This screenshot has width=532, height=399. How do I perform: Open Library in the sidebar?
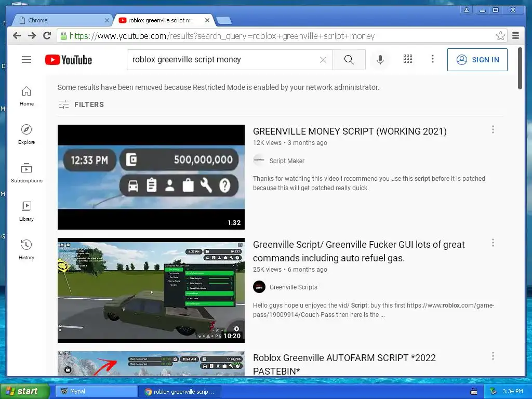pyautogui.click(x=26, y=211)
